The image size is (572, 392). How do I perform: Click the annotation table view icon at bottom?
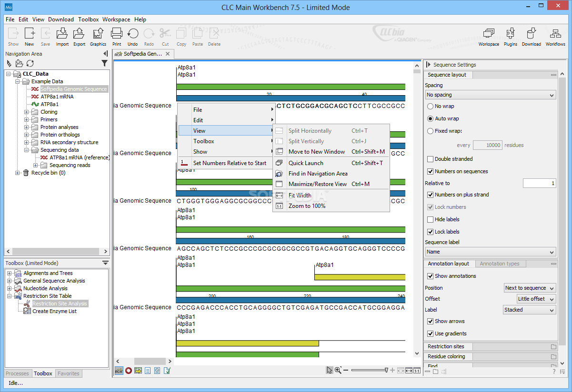tap(138, 371)
